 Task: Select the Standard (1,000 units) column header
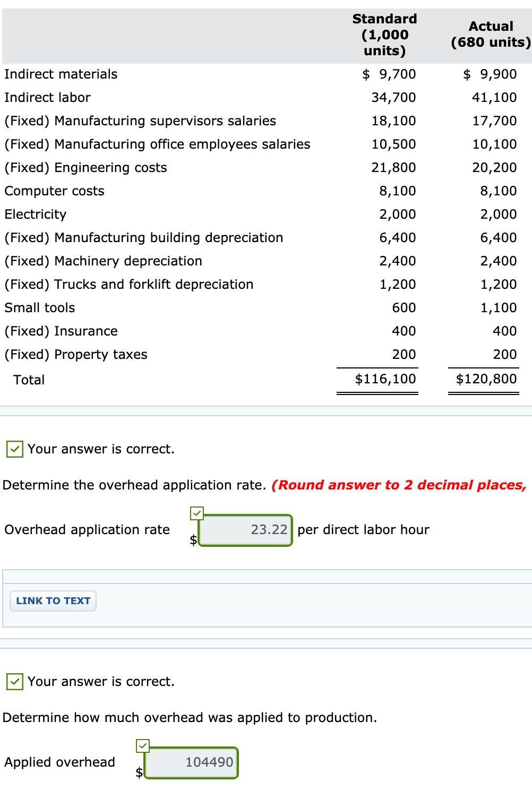pyautogui.click(x=385, y=35)
